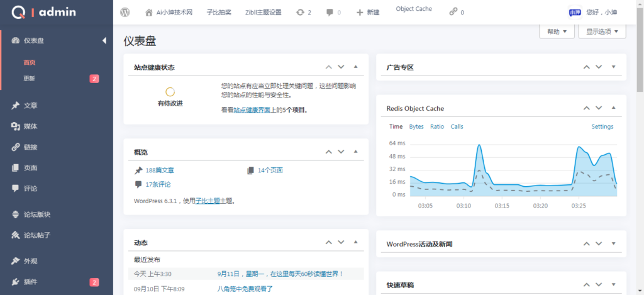The height and width of the screenshot is (295, 644).
Task: Open the comments bubble icon in toolbar
Action: [x=330, y=13]
